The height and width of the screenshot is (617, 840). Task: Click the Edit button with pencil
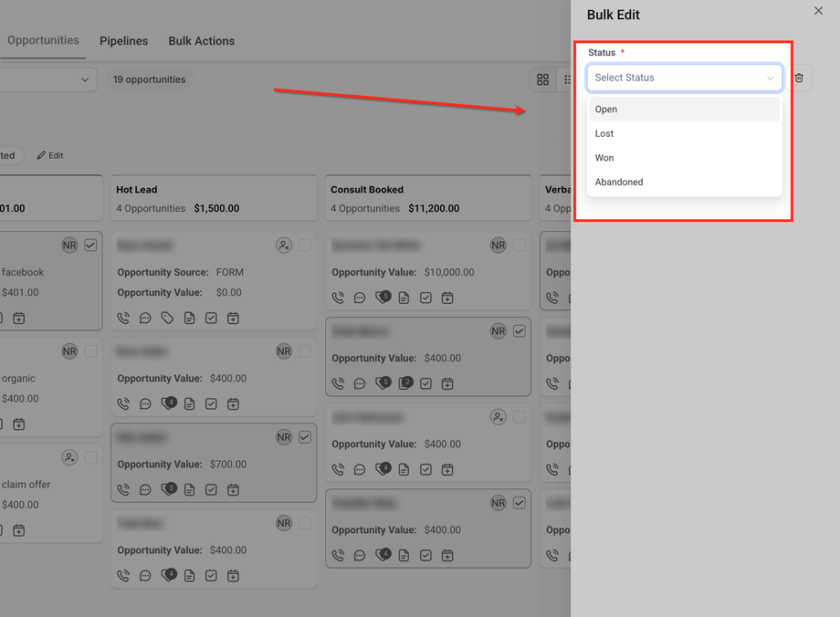pyautogui.click(x=50, y=155)
